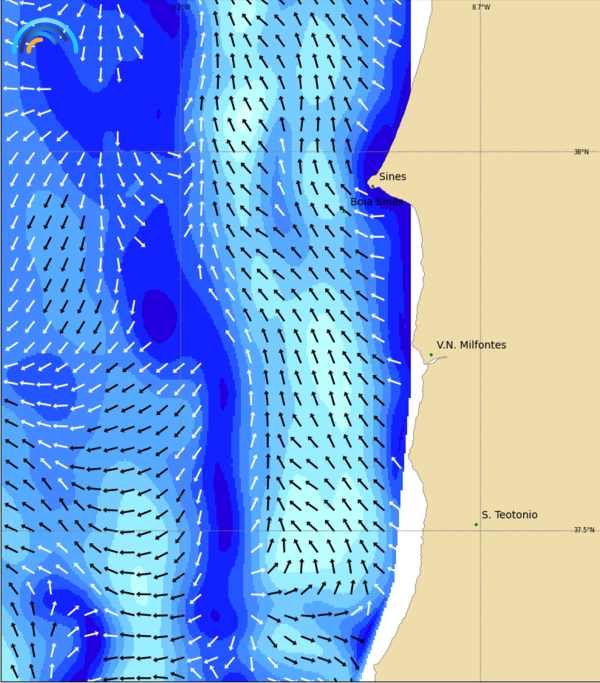Click the 38°N latitude label
Screen dimensions: 600x683
[x=581, y=152]
